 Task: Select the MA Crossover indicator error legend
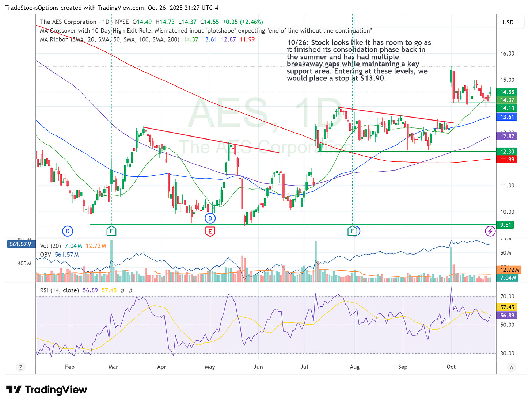[x=206, y=31]
